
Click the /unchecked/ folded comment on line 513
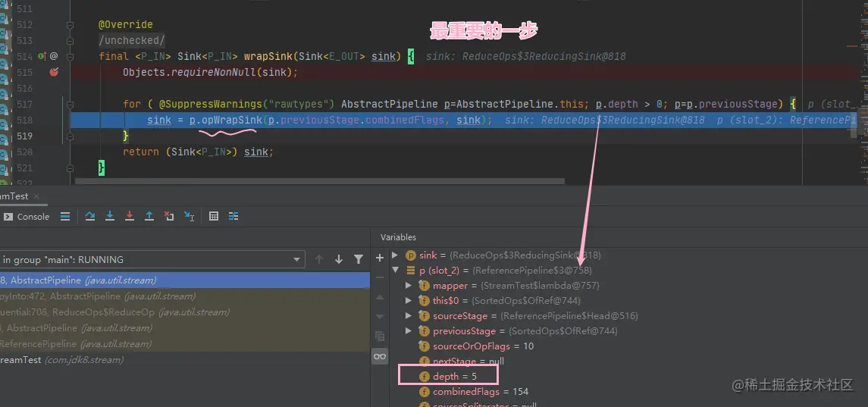[x=132, y=41]
